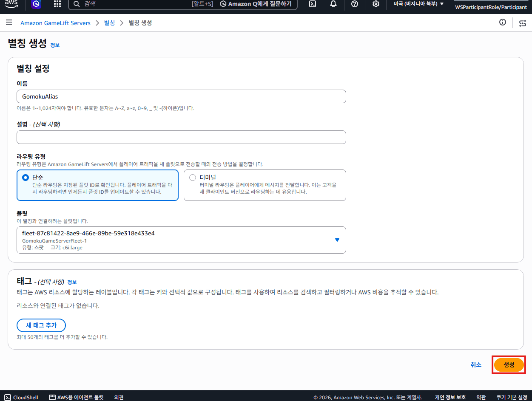Open the help question mark icon

pos(355,4)
